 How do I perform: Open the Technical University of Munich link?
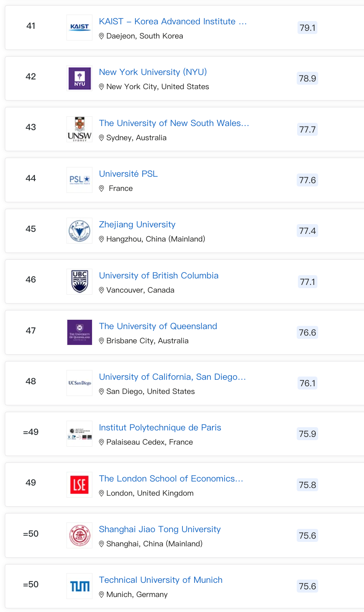pos(161,580)
